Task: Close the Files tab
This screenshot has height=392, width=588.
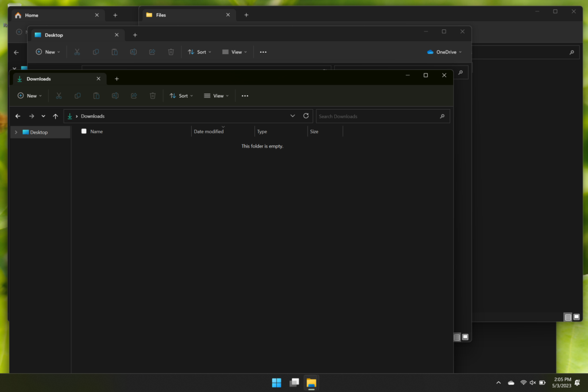Action: (228, 15)
